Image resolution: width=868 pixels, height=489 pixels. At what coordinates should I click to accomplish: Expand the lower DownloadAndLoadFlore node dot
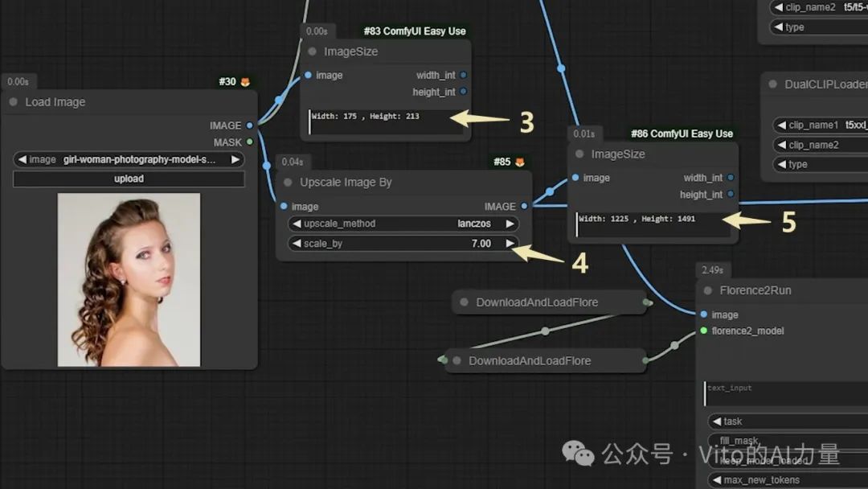[457, 360]
